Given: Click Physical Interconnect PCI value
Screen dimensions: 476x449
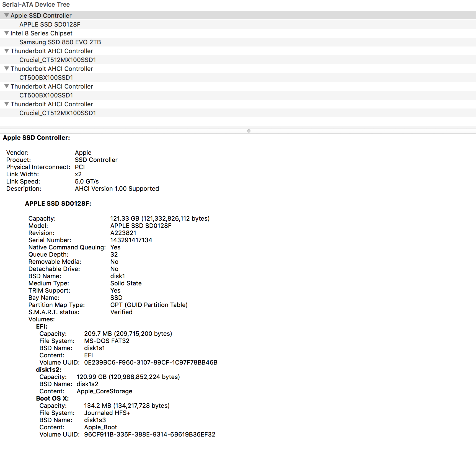Looking at the screenshot, I should click(80, 167).
